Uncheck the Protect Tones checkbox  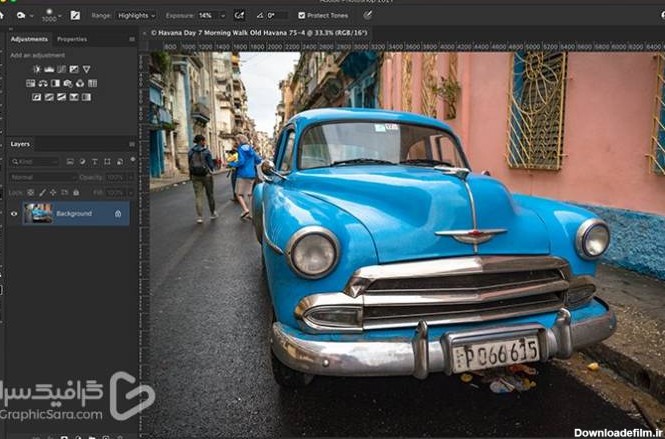point(302,16)
